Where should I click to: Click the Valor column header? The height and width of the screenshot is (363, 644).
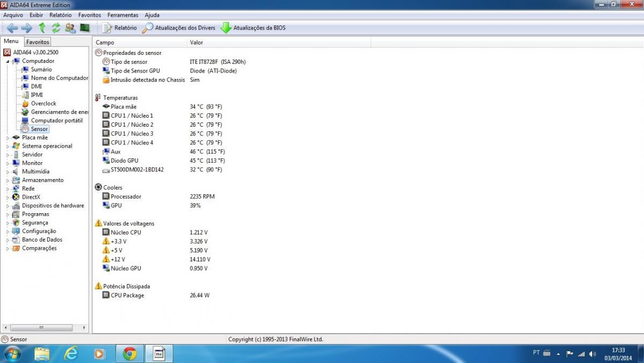point(279,42)
